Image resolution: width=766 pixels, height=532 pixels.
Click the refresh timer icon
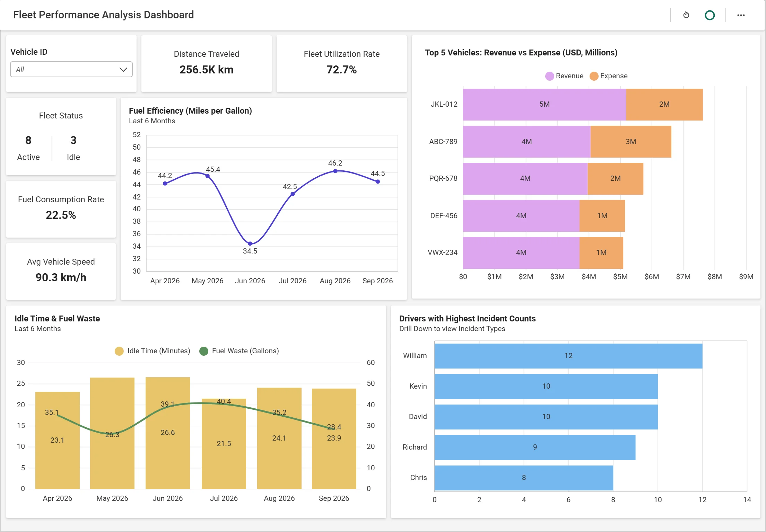click(686, 15)
